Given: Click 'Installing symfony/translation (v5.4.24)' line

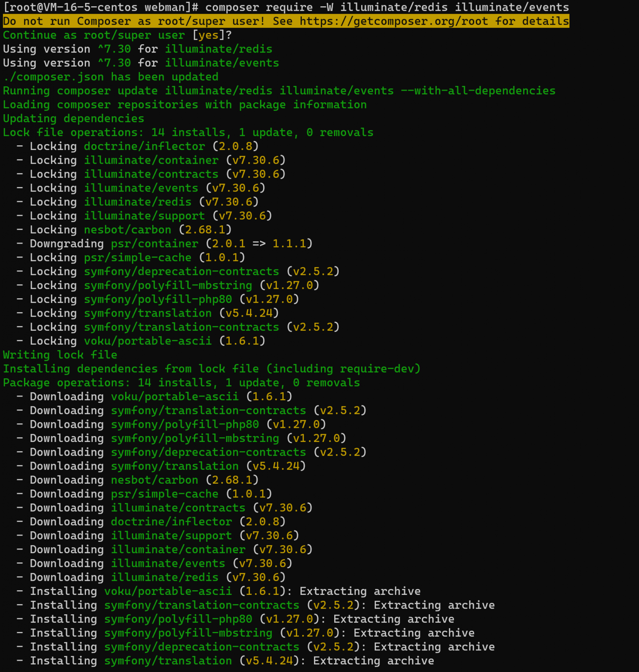Looking at the screenshot, I should click(226, 661).
